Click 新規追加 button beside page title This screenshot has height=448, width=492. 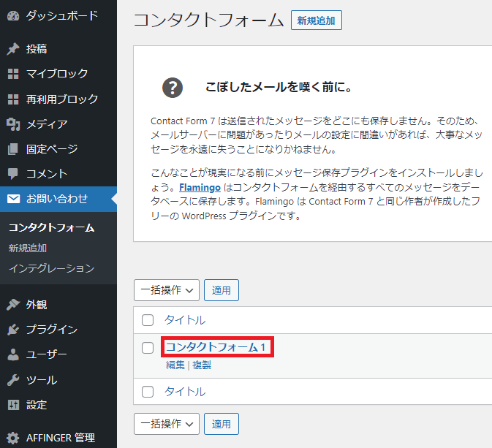coord(317,20)
